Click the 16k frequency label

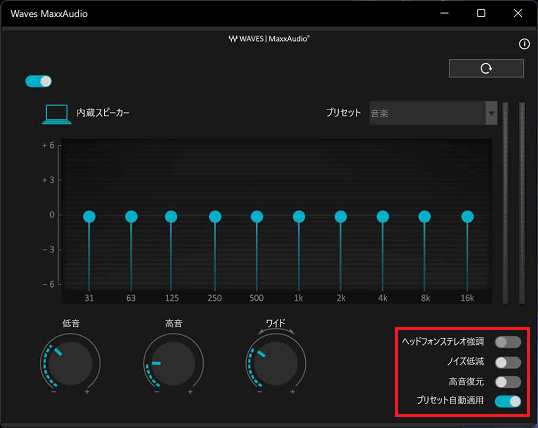pos(467,298)
